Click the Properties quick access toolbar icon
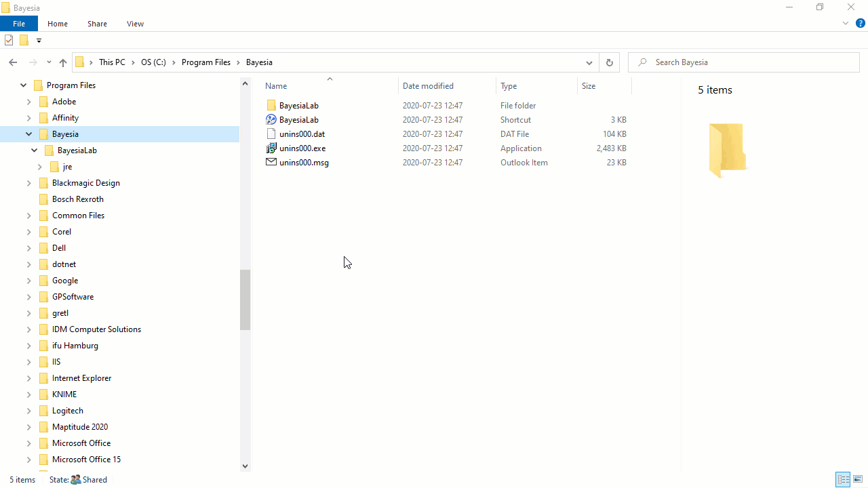The image size is (868, 488). pos(9,41)
